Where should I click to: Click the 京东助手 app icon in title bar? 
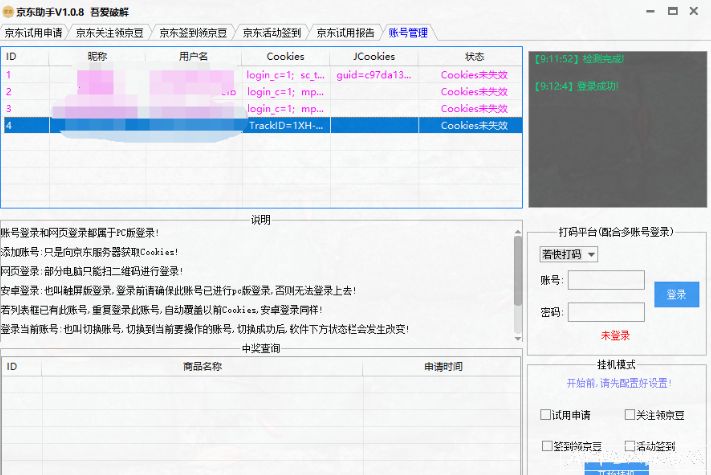tap(8, 11)
